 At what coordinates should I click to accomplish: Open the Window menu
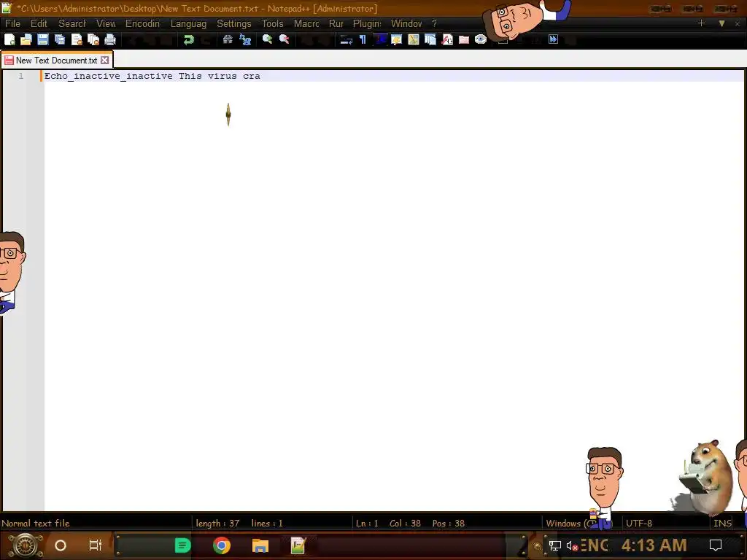406,24
